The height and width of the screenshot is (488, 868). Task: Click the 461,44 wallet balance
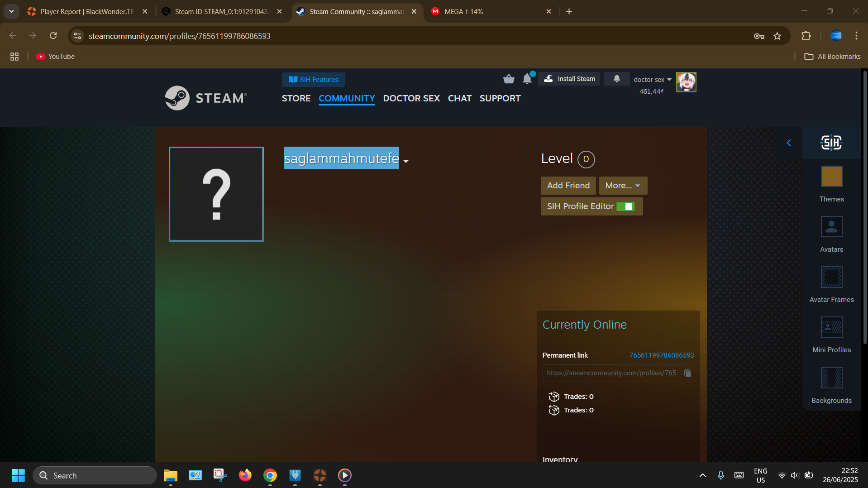[651, 91]
